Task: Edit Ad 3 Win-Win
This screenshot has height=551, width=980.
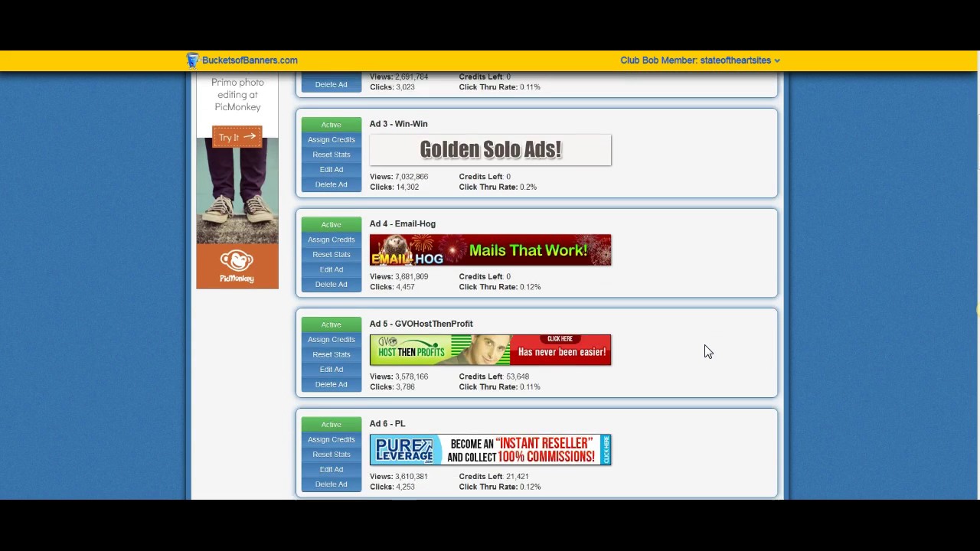Action: [332, 169]
